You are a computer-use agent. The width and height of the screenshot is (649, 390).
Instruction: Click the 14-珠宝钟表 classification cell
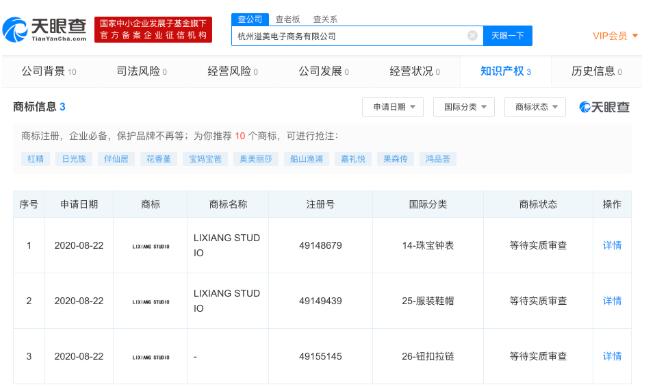click(428, 246)
